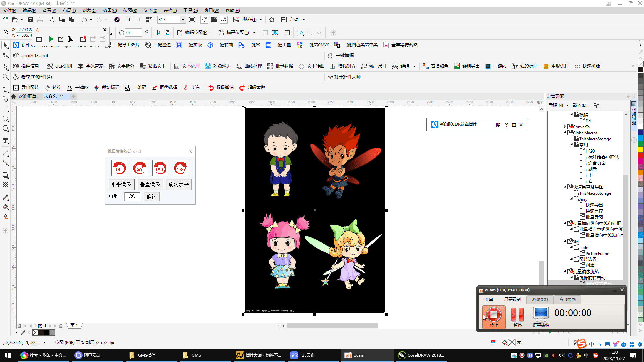Open the 效果 menu
The height and width of the screenshot is (362, 644).
(110, 11)
